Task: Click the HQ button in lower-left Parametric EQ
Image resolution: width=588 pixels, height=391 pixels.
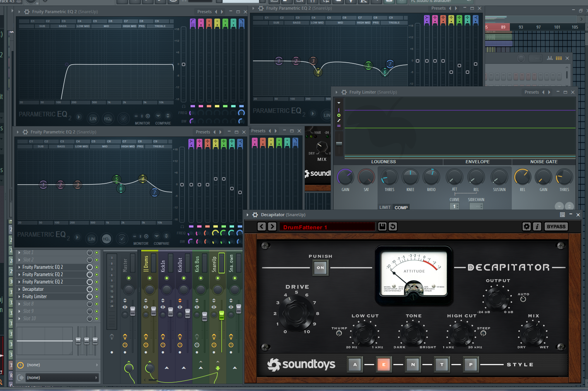Action: (x=106, y=239)
